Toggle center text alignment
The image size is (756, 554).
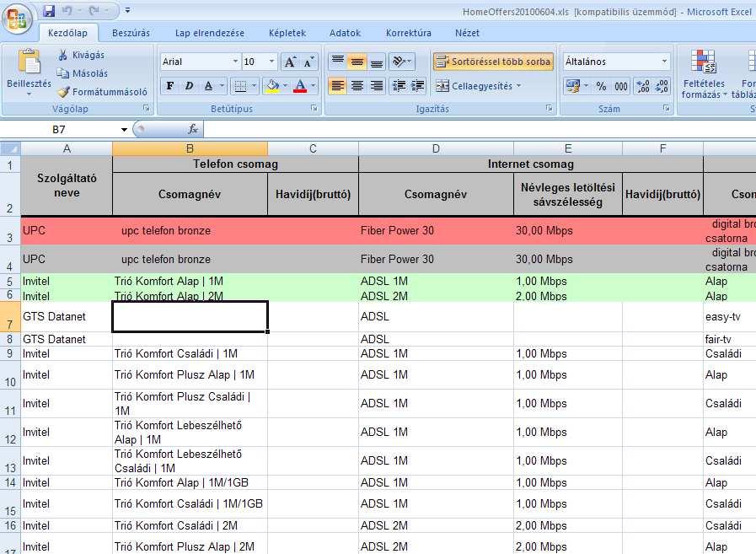[x=357, y=86]
